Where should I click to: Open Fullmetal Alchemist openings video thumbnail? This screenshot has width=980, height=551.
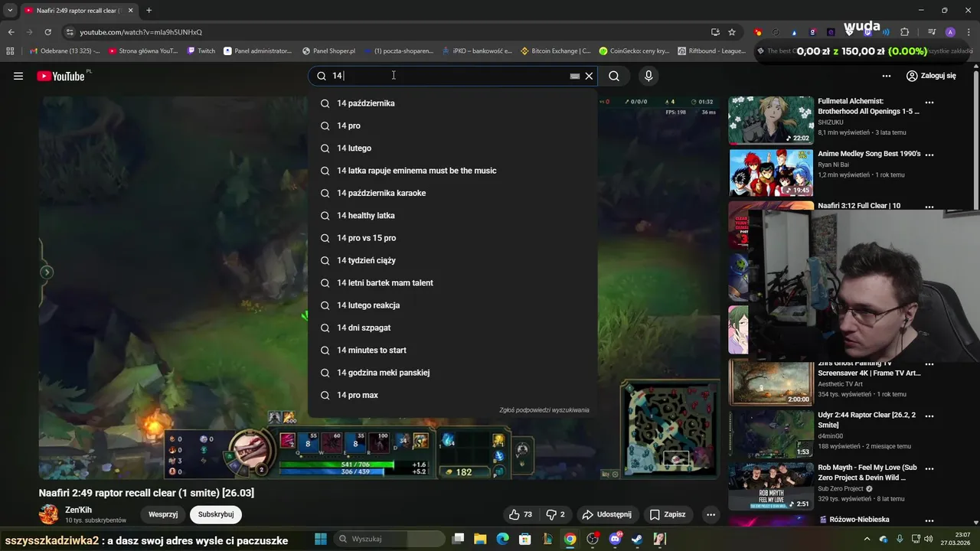click(x=771, y=120)
